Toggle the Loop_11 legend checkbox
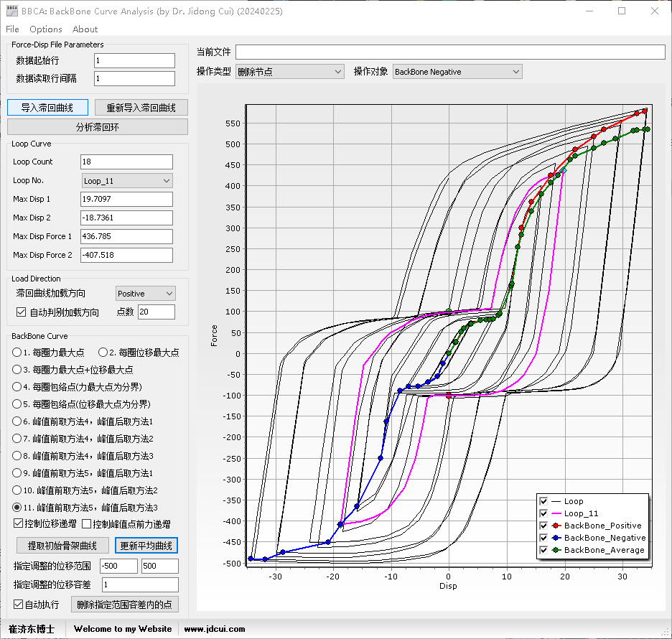Viewport: 672px width, 639px height. pos(543,513)
